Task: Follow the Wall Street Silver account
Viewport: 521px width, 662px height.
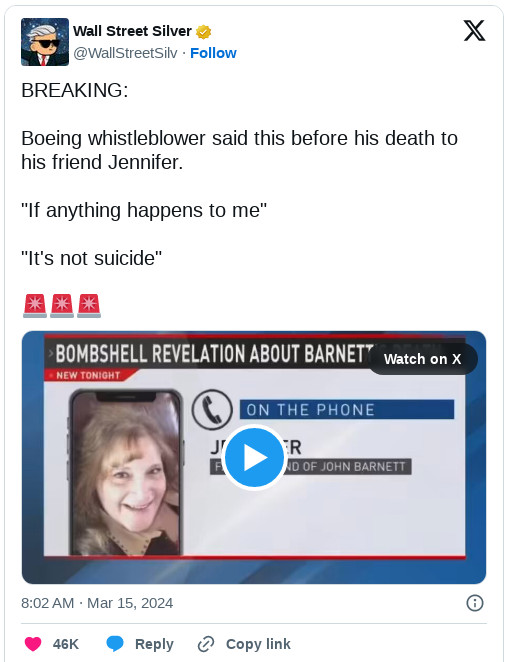Action: pos(213,53)
